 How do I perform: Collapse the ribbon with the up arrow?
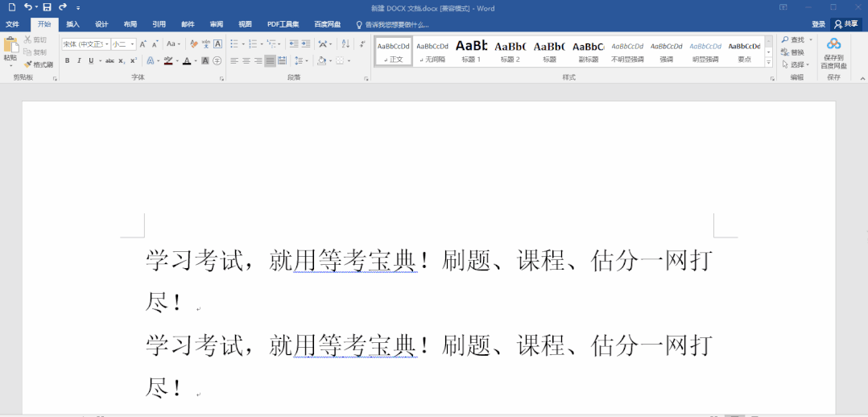tap(862, 79)
